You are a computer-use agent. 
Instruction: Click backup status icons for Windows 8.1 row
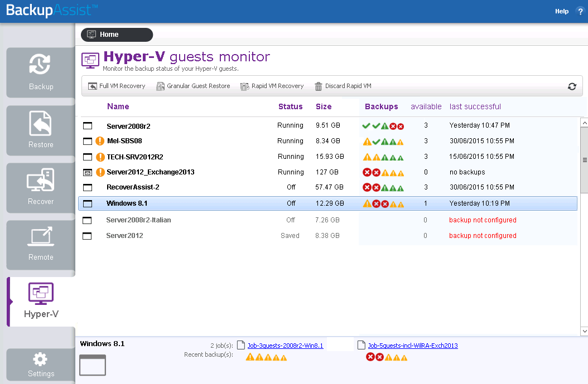[x=383, y=204]
